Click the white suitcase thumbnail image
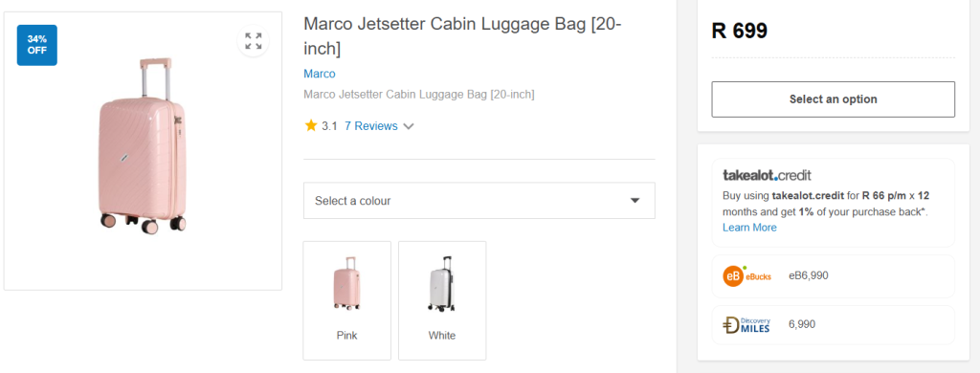The image size is (980, 373). (441, 284)
